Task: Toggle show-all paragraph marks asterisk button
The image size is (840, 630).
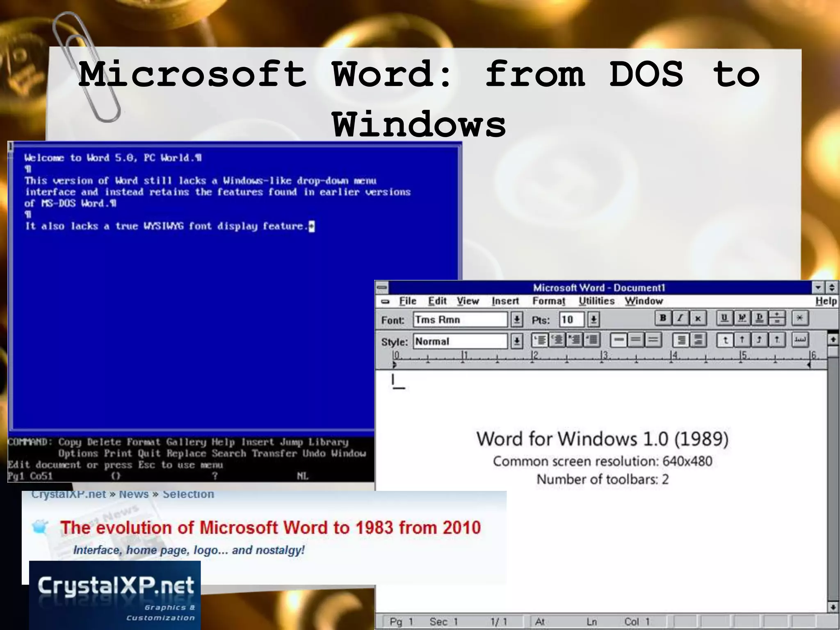Action: pyautogui.click(x=800, y=318)
